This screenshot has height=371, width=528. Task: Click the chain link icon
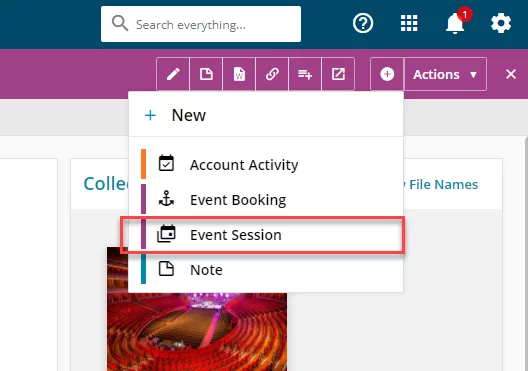tap(272, 74)
